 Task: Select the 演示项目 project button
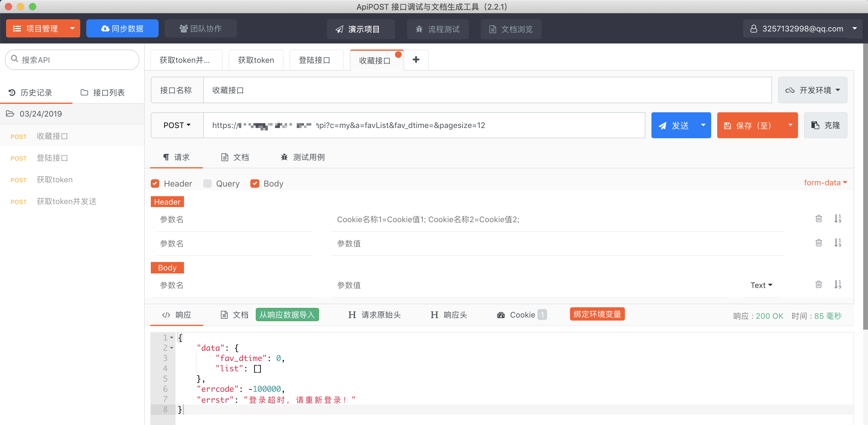361,29
